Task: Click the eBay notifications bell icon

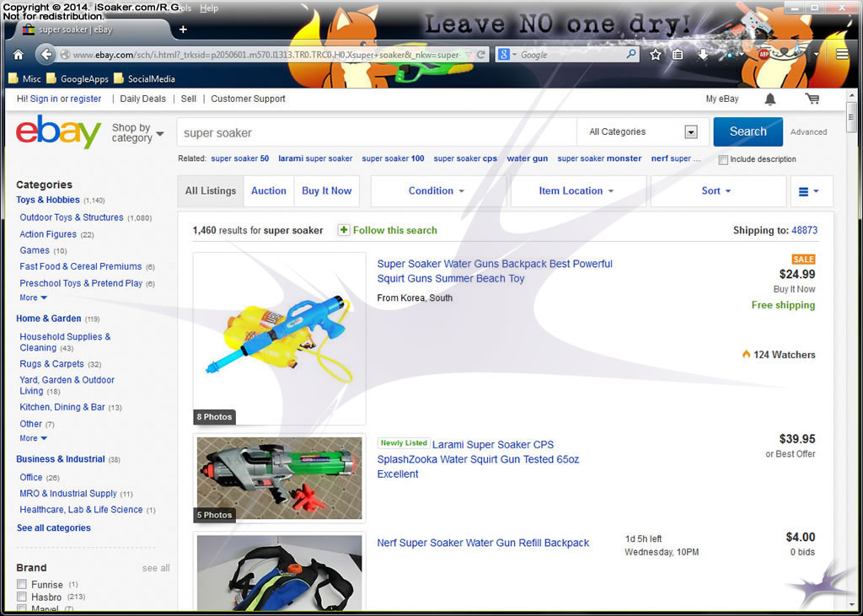Action: (770, 99)
